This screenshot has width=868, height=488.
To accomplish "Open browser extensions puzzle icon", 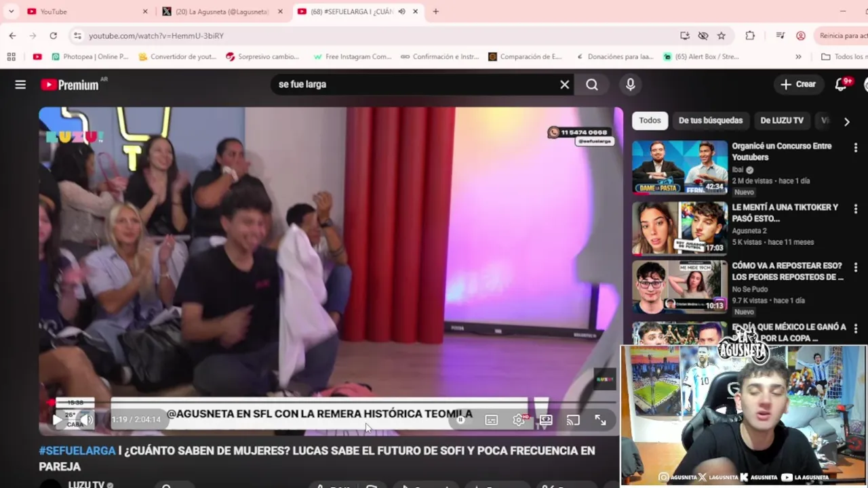I will (x=750, y=35).
